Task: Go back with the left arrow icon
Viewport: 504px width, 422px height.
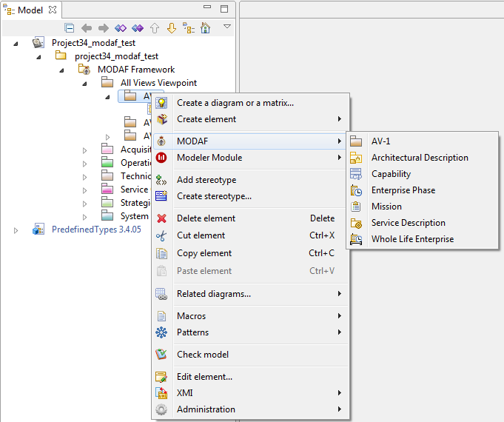Action: [87, 28]
